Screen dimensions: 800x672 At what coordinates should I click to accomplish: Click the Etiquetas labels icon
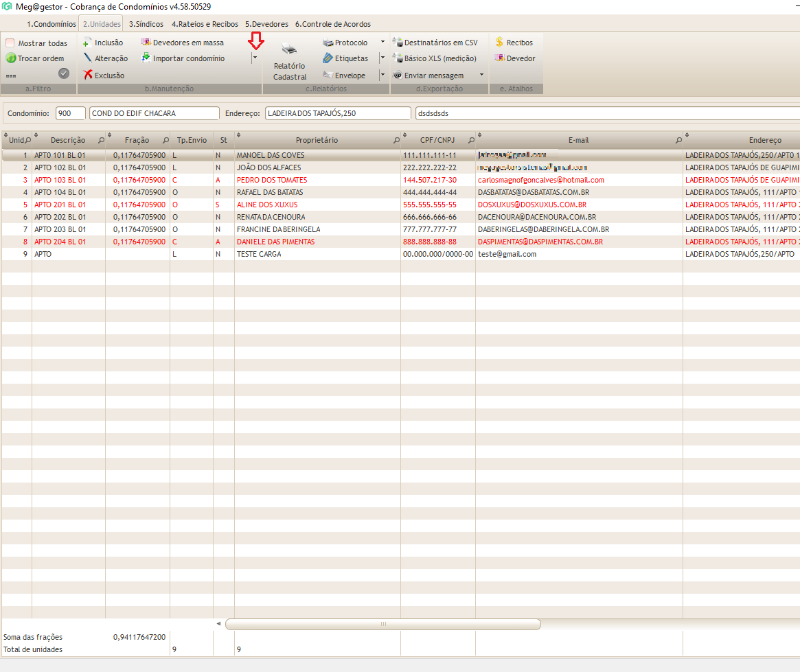click(x=328, y=58)
